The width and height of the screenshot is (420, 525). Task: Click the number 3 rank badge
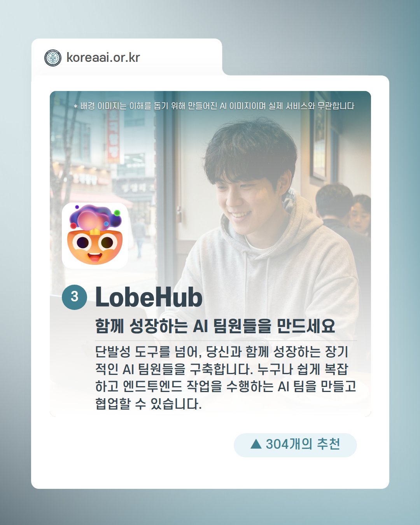click(74, 297)
